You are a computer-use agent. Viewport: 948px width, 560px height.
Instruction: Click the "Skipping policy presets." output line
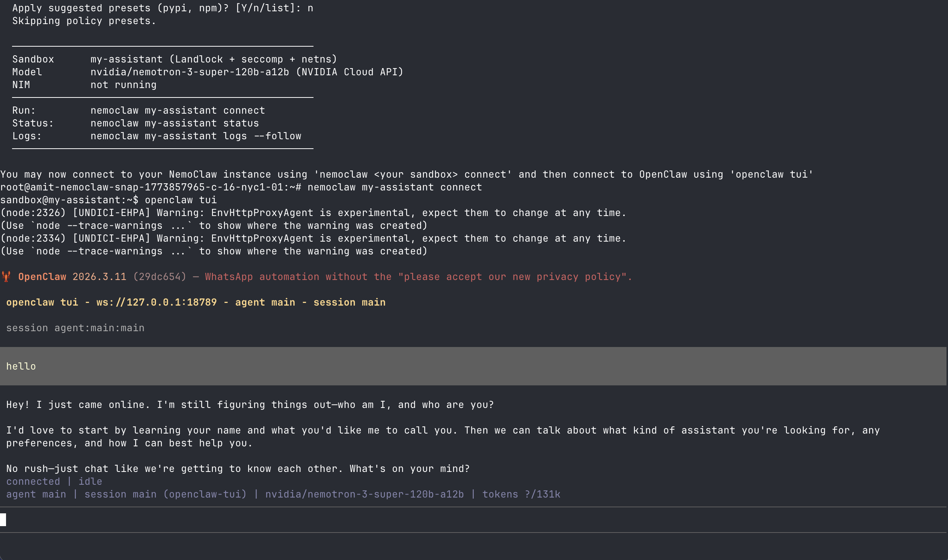click(x=84, y=21)
